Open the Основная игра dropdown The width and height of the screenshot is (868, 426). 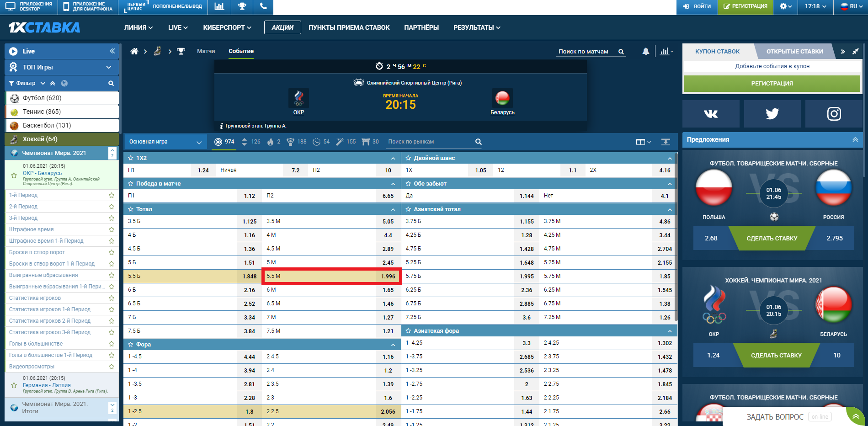pyautogui.click(x=165, y=142)
